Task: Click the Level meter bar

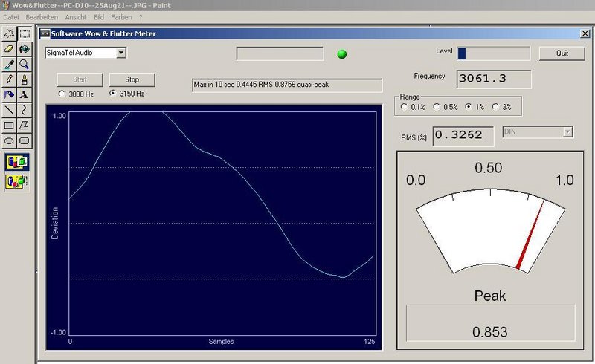Action: [493, 53]
